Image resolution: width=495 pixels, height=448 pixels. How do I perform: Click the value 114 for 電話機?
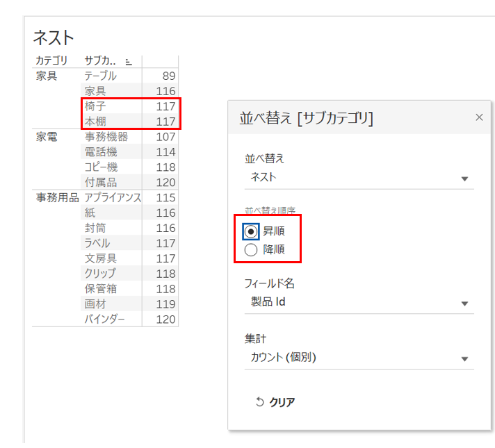[165, 152]
